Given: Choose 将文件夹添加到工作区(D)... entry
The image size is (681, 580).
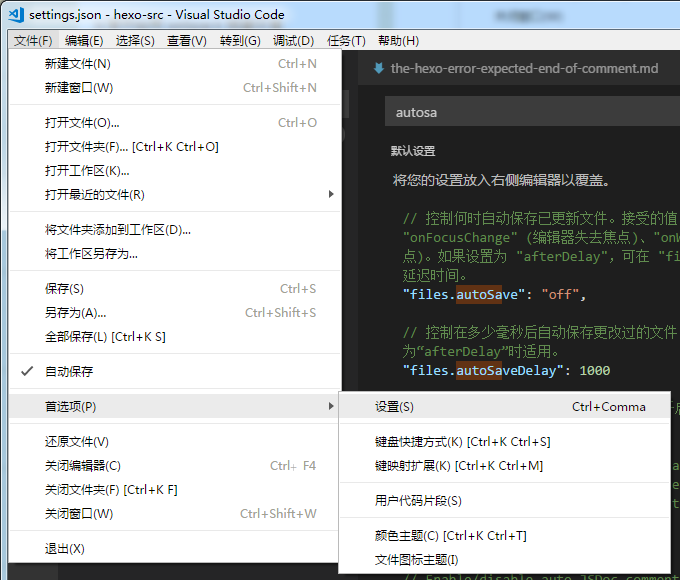Looking at the screenshot, I should click(175, 230).
